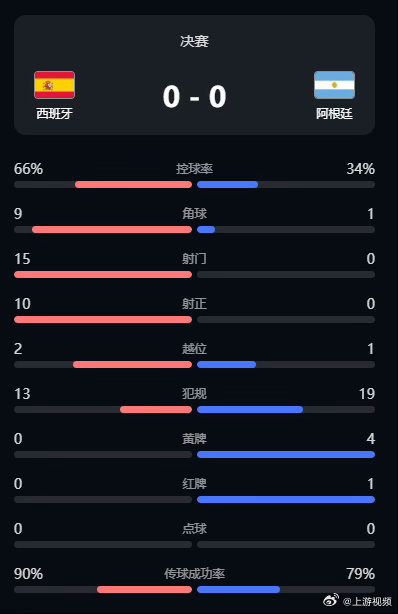Click Argentina's blue 越位 offside bar
The height and width of the screenshot is (614, 398).
point(226,365)
